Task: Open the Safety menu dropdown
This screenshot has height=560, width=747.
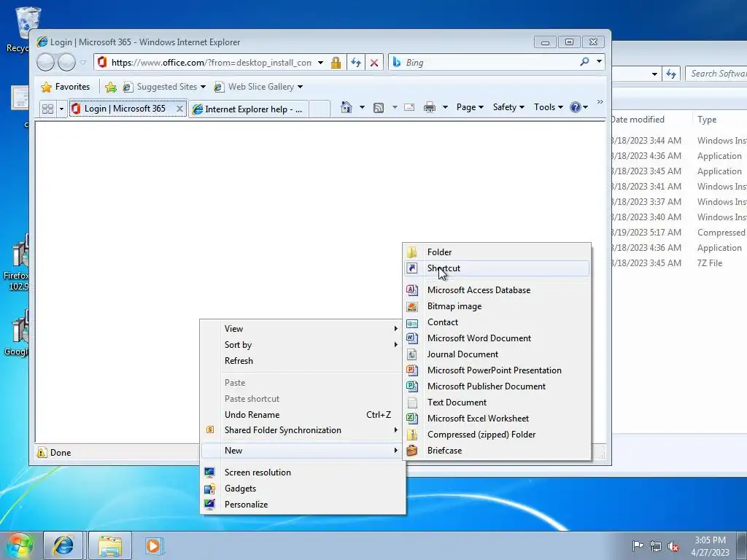Action: (x=508, y=107)
